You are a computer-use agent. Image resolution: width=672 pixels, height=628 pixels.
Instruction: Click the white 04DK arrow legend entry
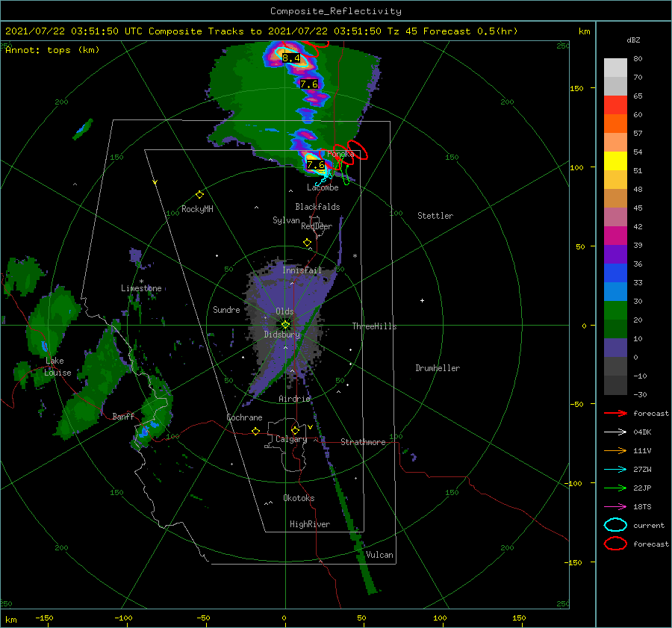click(616, 432)
